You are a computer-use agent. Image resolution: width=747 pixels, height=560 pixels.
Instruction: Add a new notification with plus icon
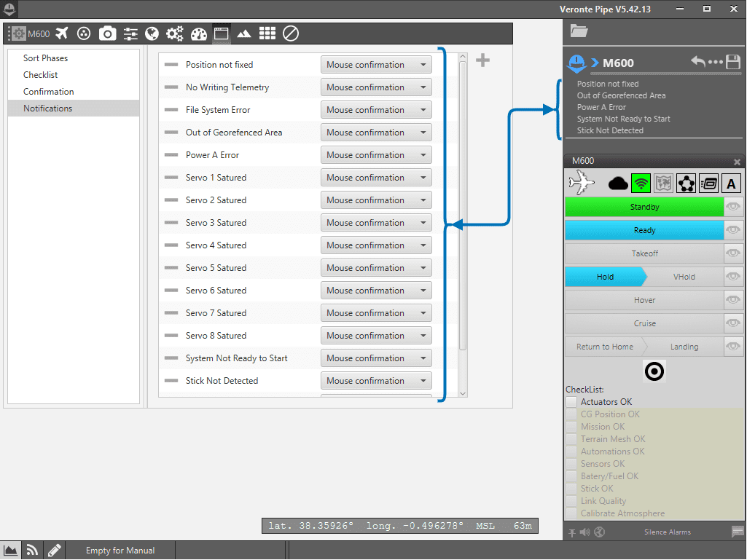click(482, 60)
